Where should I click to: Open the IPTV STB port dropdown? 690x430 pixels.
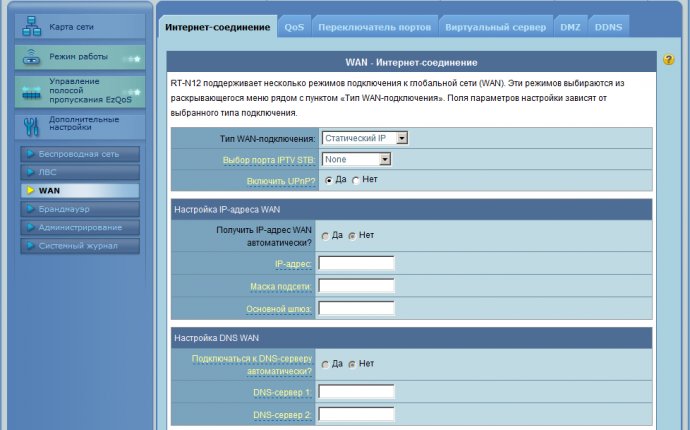click(356, 159)
